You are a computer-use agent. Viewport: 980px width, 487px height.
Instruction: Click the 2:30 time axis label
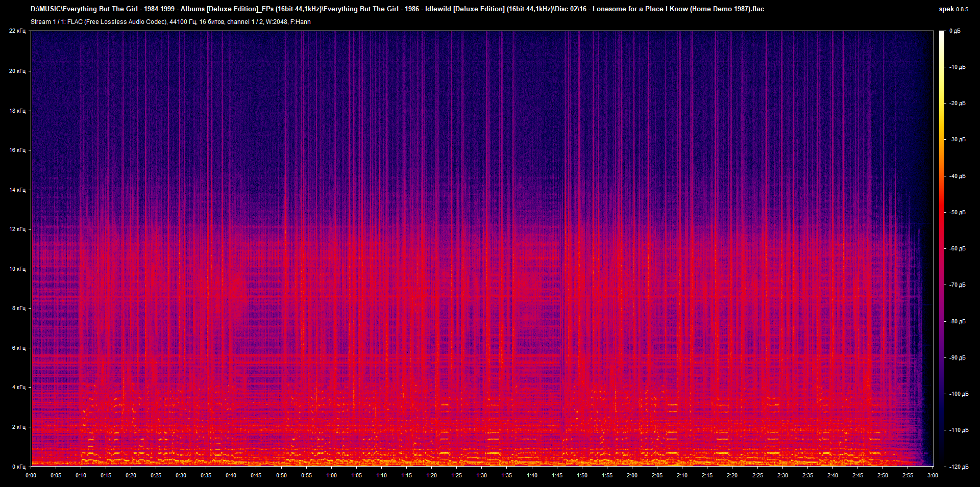[782, 475]
